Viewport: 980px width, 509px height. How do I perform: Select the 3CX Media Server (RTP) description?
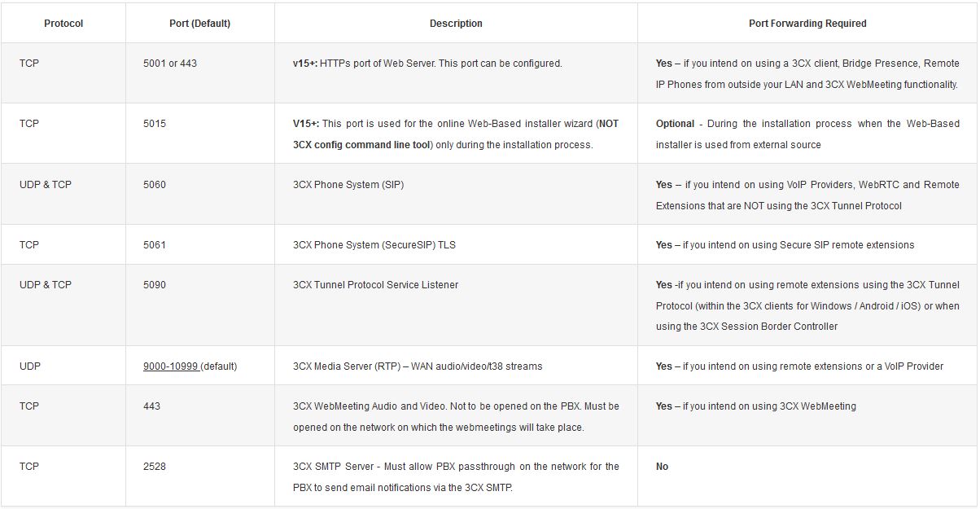click(418, 366)
